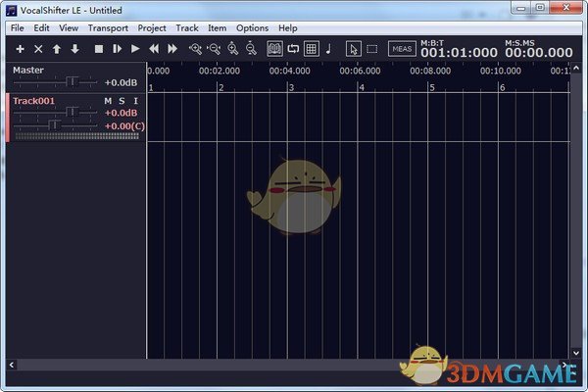Open the Edit menu
Screen dimensions: 588x392
(41, 28)
